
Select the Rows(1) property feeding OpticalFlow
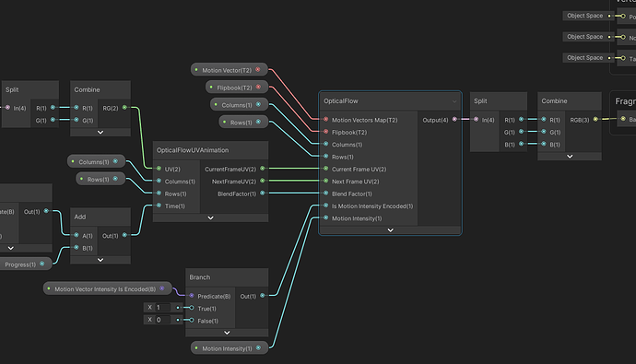pyautogui.click(x=243, y=122)
